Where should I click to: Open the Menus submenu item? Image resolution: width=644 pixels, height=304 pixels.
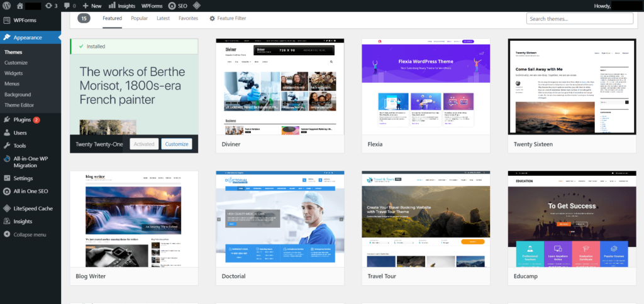click(12, 84)
